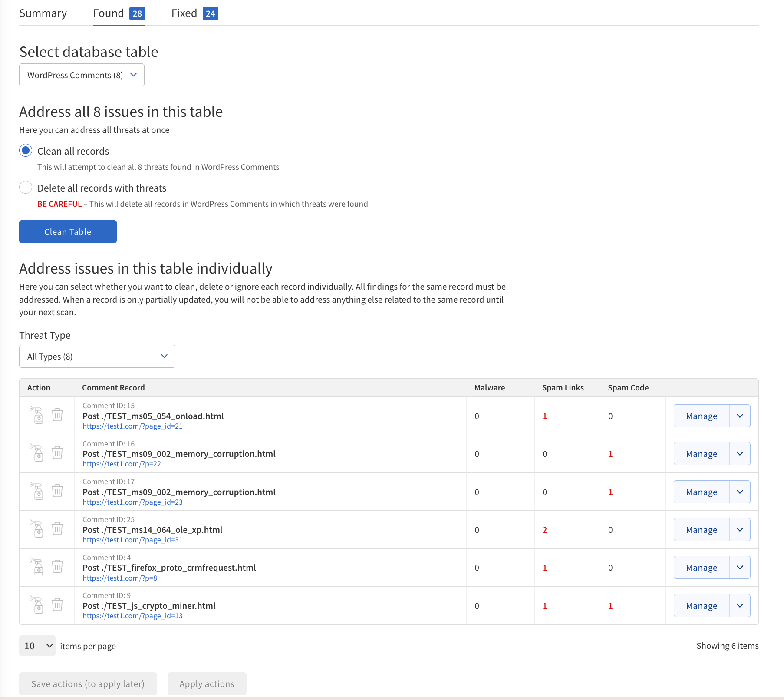Delete comment ID 25 via trash icon
784x700 pixels.
coord(57,529)
